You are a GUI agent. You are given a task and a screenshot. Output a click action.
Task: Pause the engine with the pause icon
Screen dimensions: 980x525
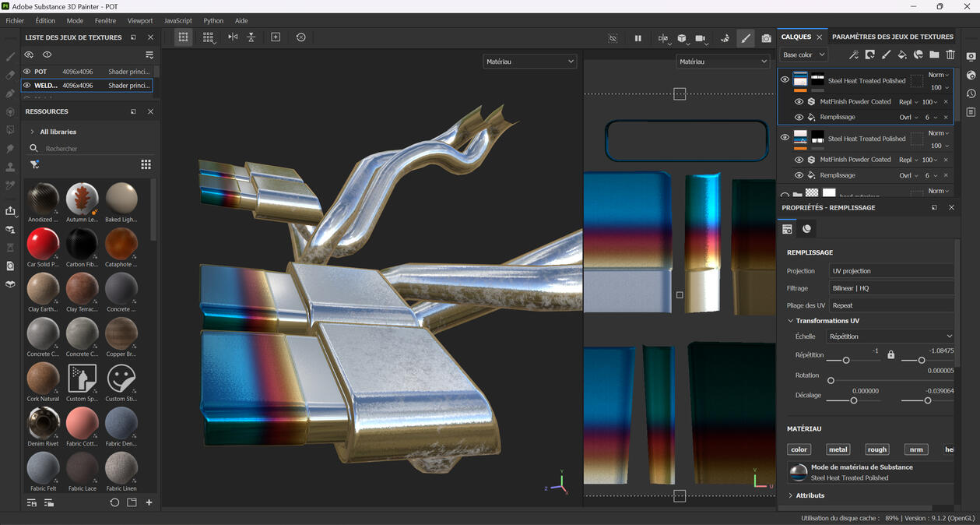click(639, 37)
